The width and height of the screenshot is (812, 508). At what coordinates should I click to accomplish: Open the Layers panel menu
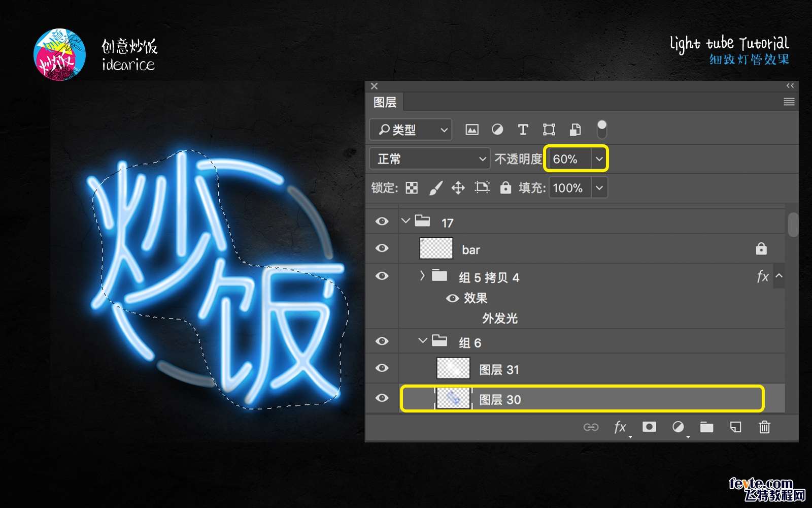[x=789, y=102]
